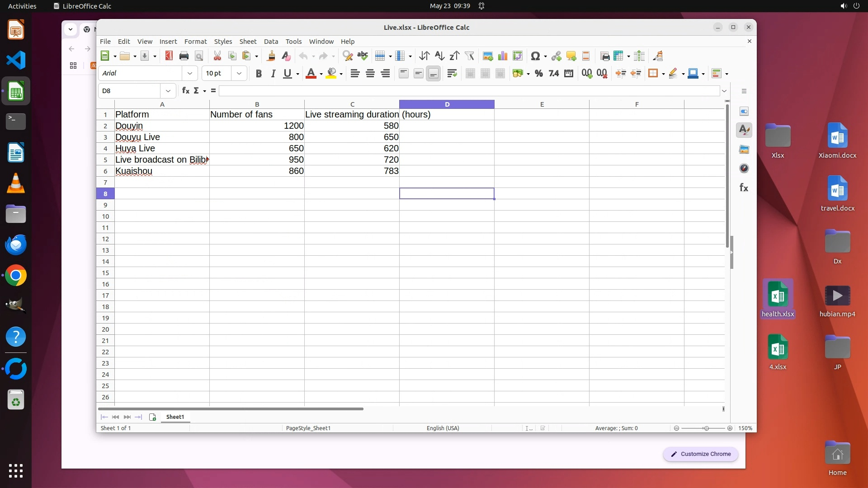Open the Format menu
Screen dimensions: 868x488
click(195, 41)
